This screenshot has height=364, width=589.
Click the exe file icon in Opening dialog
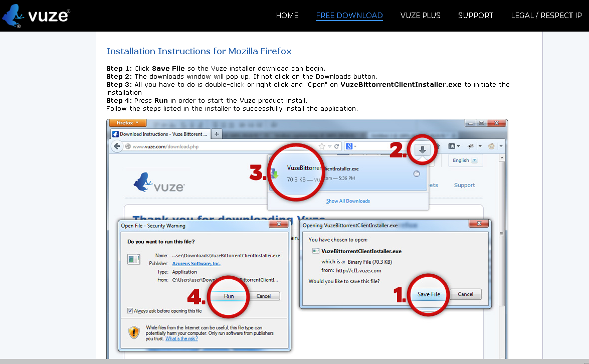tap(315, 251)
